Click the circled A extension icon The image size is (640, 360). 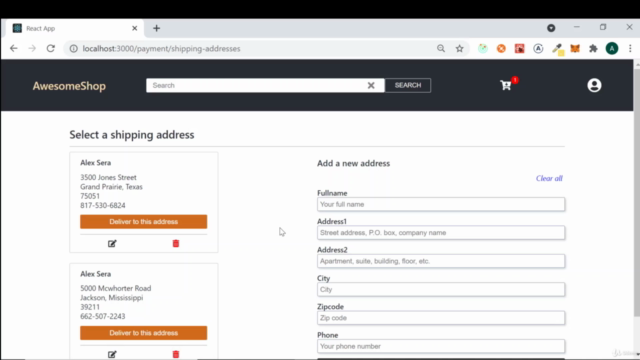coord(538,49)
